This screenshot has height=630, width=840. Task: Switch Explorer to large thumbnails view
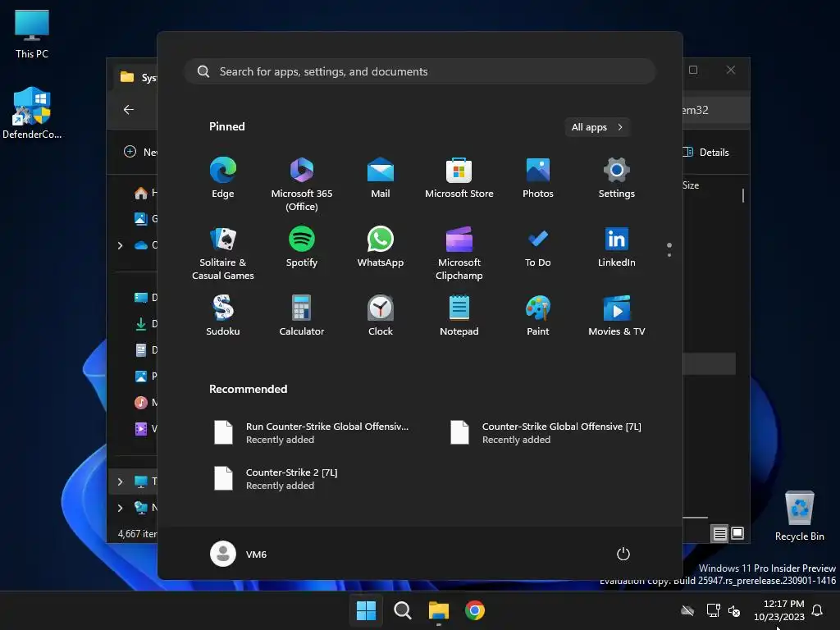click(x=737, y=533)
